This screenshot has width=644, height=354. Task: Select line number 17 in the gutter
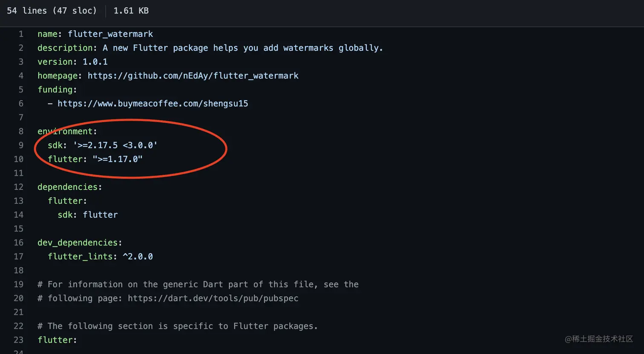point(19,257)
